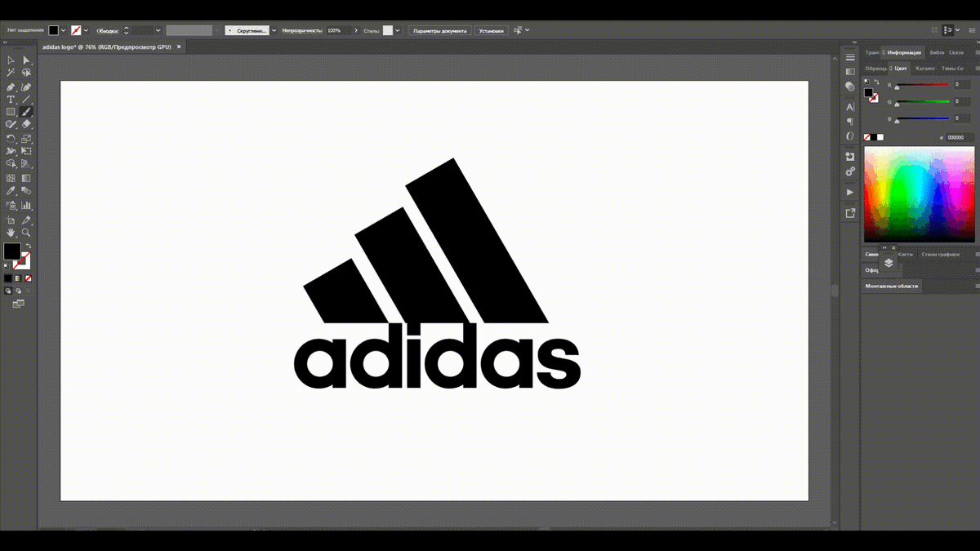Select the Scale tool

pyautogui.click(x=26, y=139)
